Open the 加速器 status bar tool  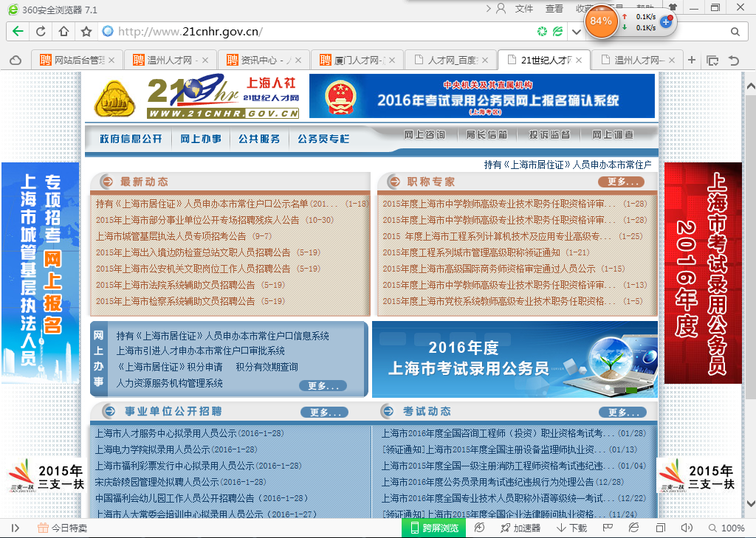[x=520, y=528]
